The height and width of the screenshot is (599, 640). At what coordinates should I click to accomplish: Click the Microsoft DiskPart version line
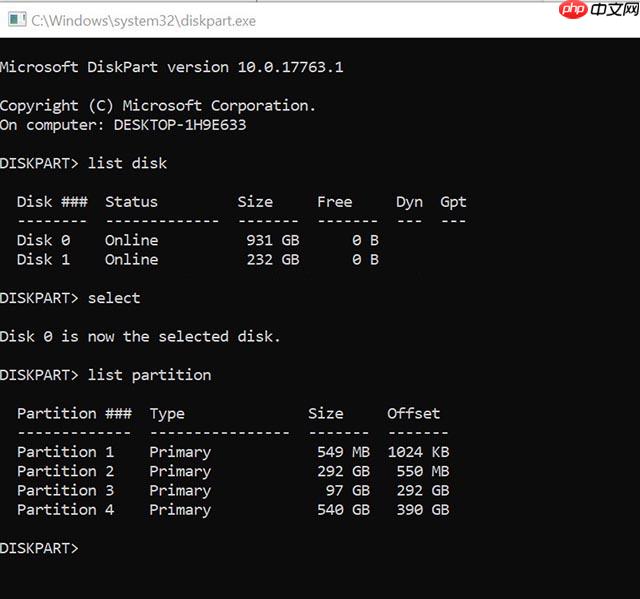click(x=172, y=67)
